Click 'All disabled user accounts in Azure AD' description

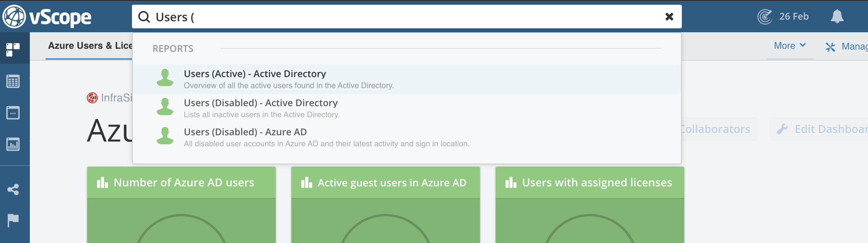tap(326, 144)
